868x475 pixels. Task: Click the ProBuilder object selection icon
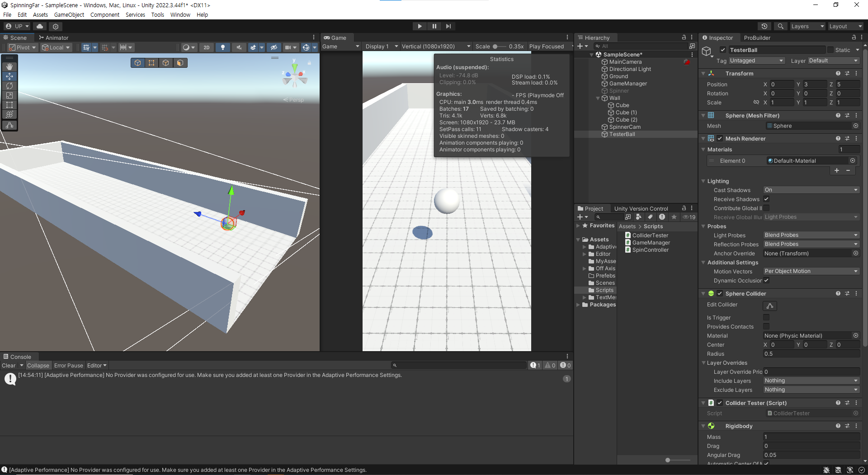coord(137,63)
